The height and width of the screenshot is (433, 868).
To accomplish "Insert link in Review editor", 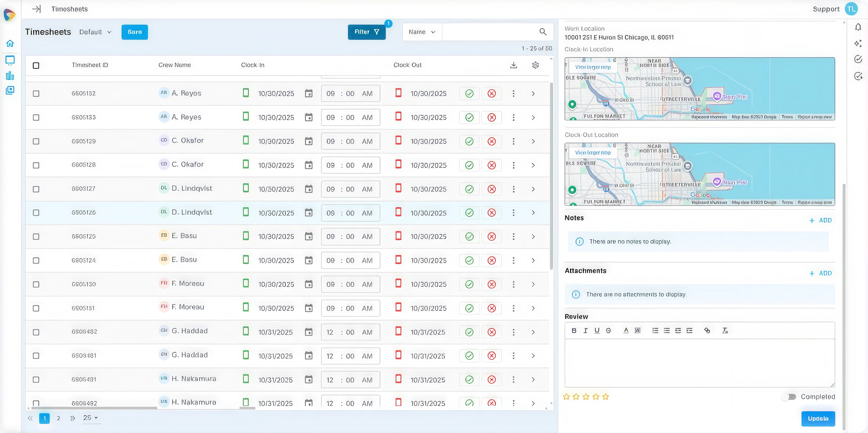I will [x=707, y=330].
